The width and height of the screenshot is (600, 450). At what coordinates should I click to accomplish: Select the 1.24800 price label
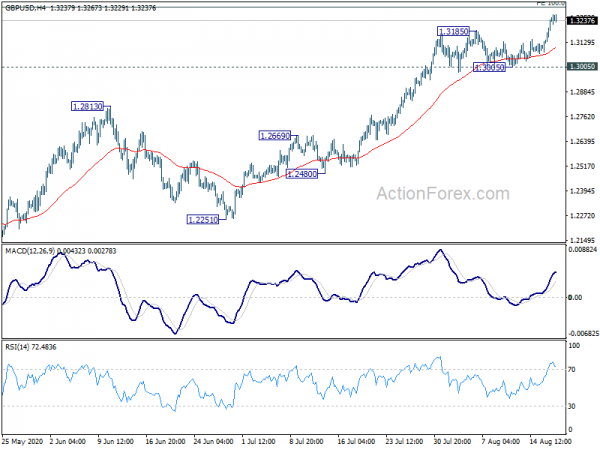tap(302, 174)
